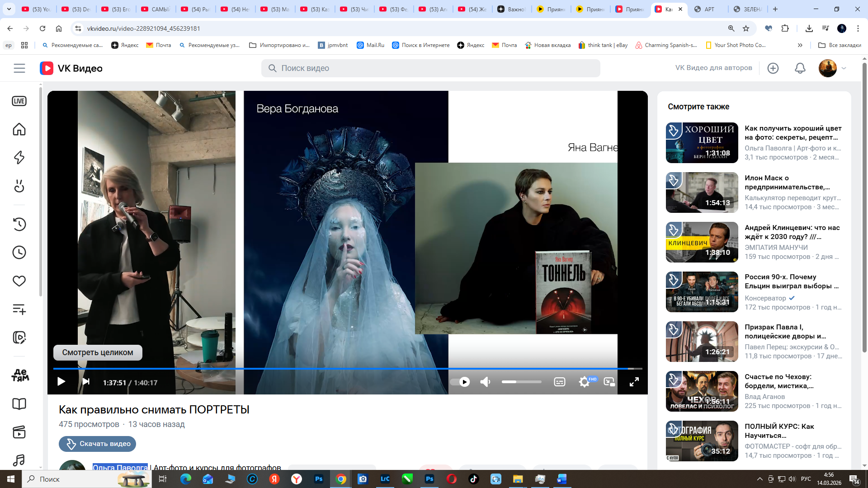Open watch history in the sidebar
This screenshot has height=488, width=868.
tap(19, 224)
